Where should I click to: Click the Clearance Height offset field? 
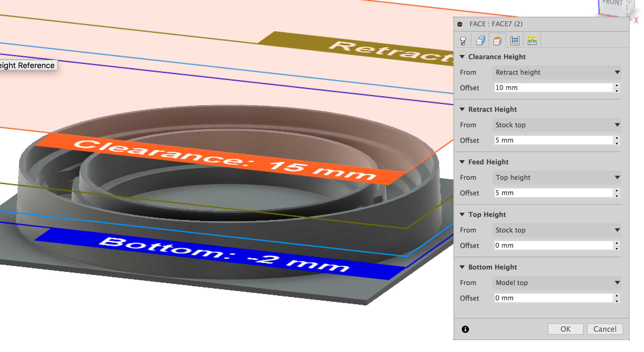[x=553, y=88]
